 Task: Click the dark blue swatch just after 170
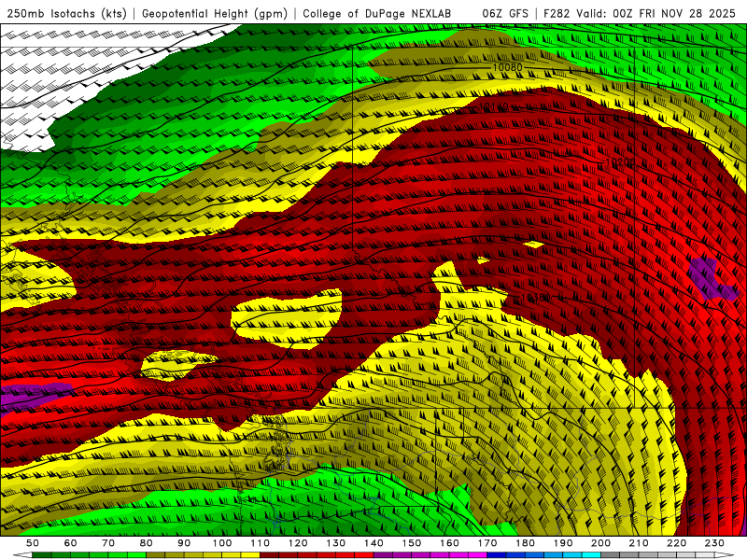tap(497, 555)
